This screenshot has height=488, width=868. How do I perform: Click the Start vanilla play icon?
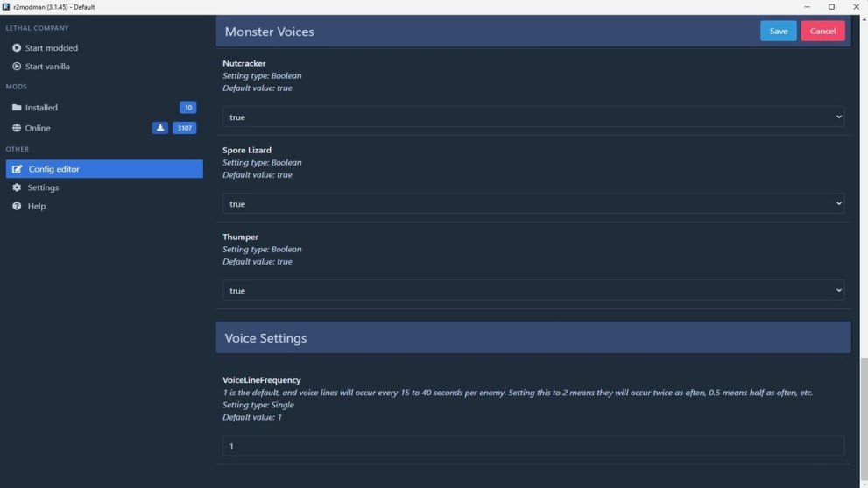click(17, 67)
